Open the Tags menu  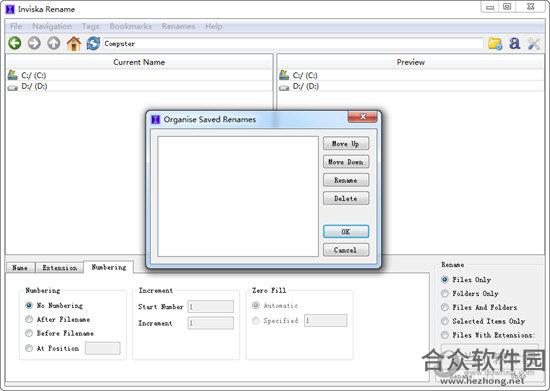pyautogui.click(x=91, y=26)
